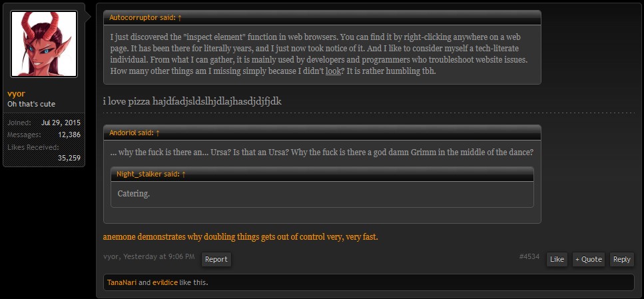Click the up arrow beside Autocorruptor said
644x299 pixels.
180,18
